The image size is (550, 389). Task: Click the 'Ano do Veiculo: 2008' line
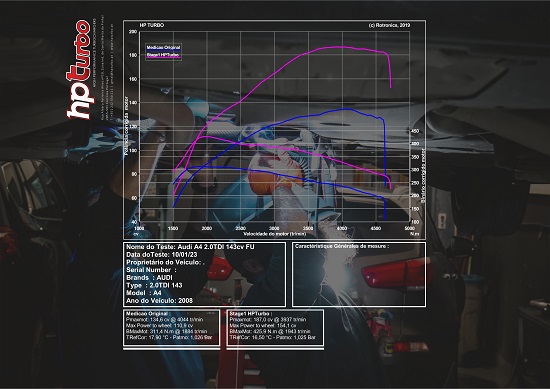160,301
